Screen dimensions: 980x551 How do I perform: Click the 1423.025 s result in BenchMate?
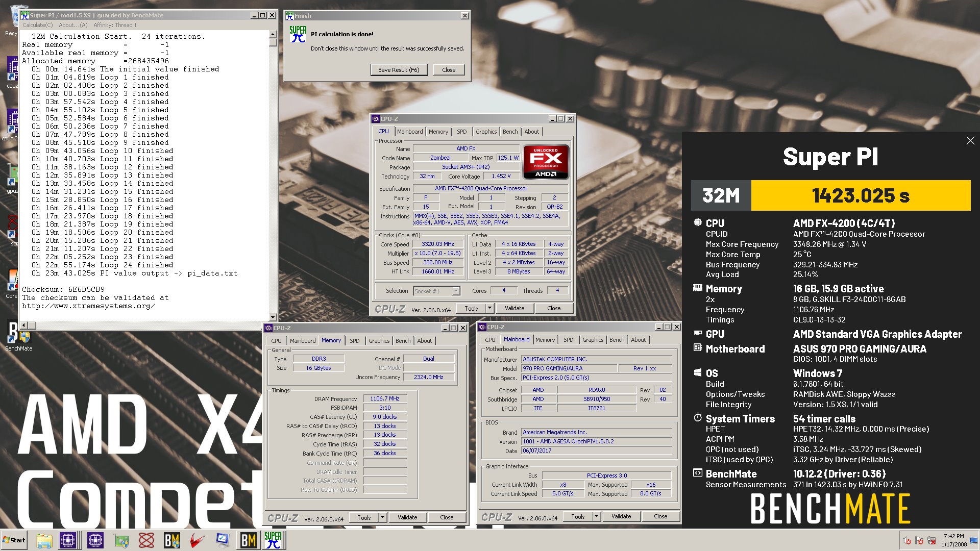861,195
